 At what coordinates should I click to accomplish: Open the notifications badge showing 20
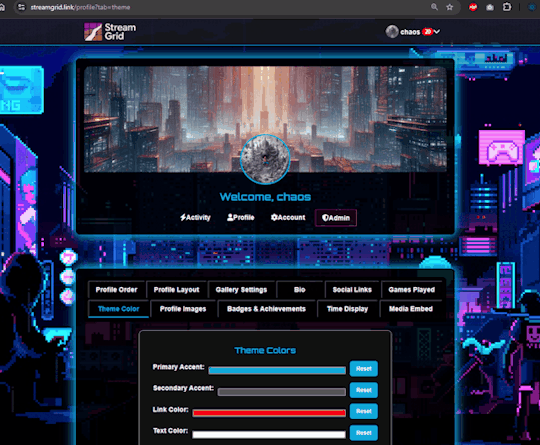click(x=427, y=32)
